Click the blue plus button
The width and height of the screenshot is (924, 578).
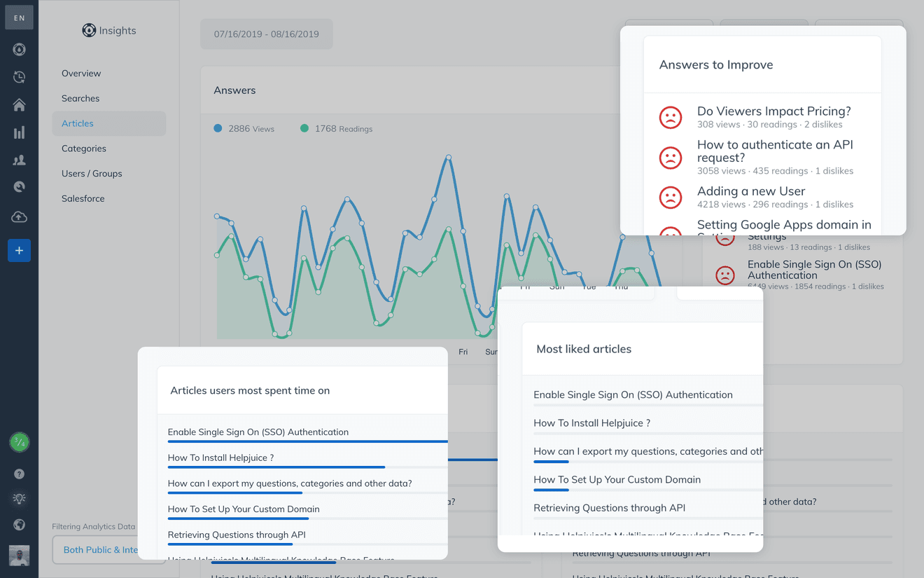point(19,251)
